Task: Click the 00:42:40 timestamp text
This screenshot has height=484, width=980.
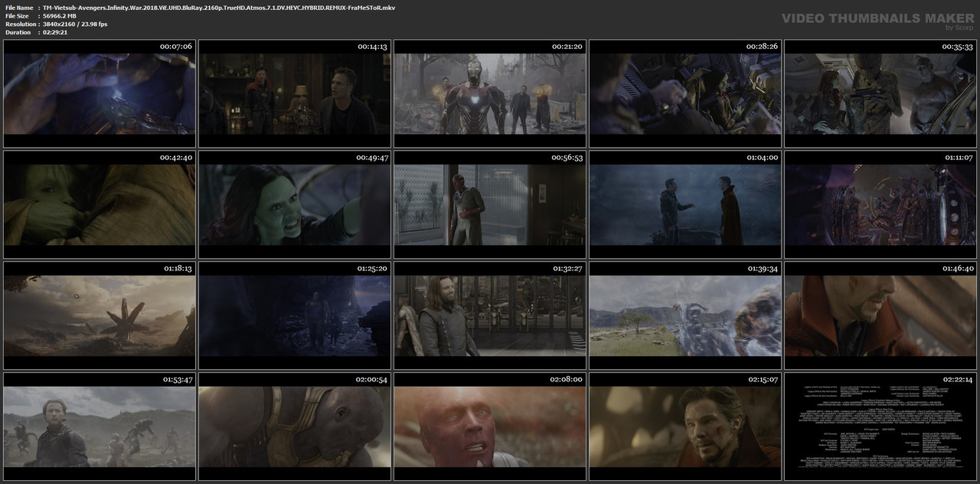Action: click(x=176, y=158)
